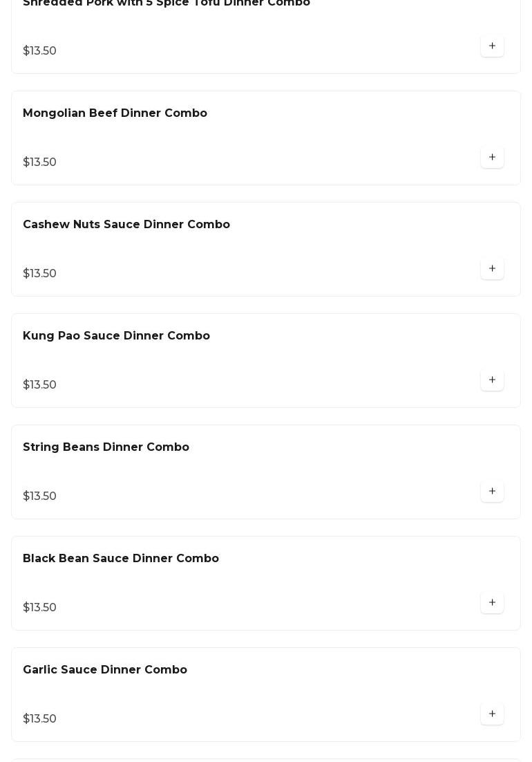Click Shredded Pork with 5 Spice Tofu title
The image size is (532, 762).
[x=167, y=3]
